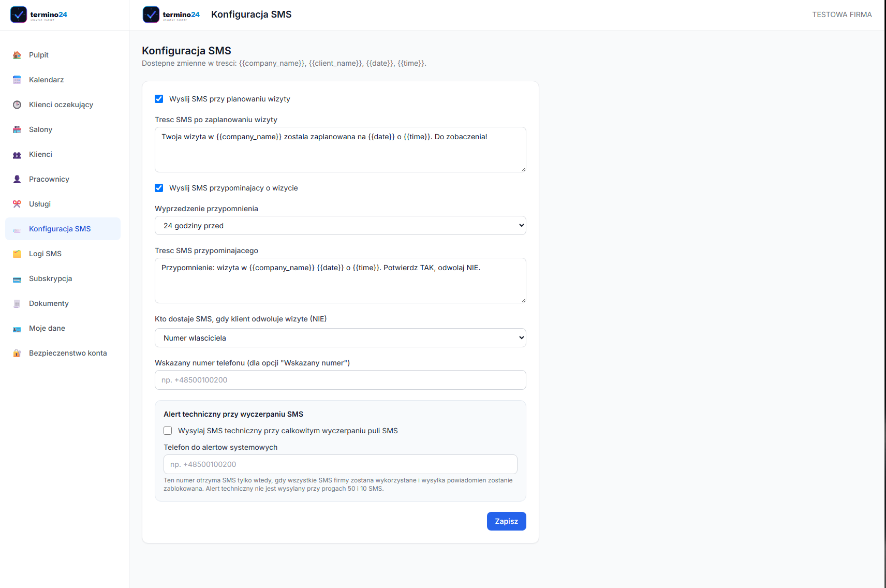Go to Kalendarz menu item
This screenshot has height=588, width=886.
tap(63, 80)
